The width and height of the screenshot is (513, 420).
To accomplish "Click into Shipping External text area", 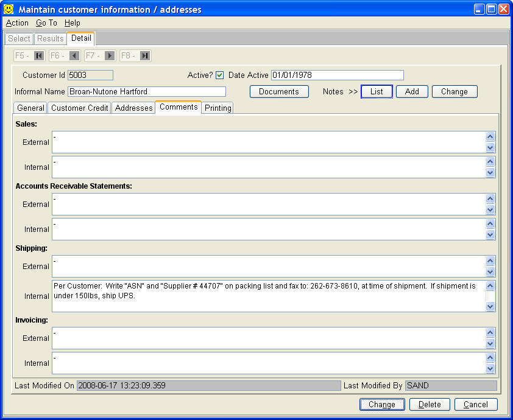I will [x=269, y=267].
